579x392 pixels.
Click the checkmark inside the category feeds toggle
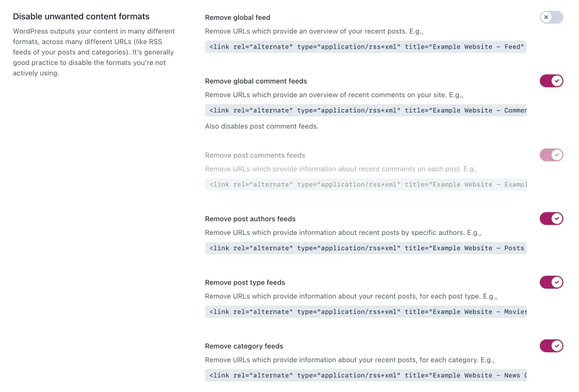[556, 346]
